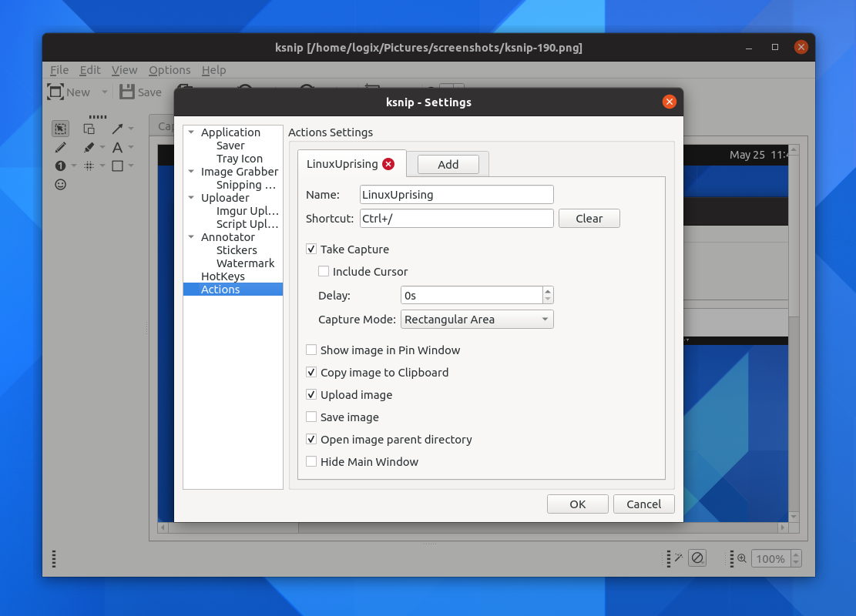This screenshot has height=616, width=856.
Task: Select the Sticker smiley tool
Action: click(x=61, y=184)
